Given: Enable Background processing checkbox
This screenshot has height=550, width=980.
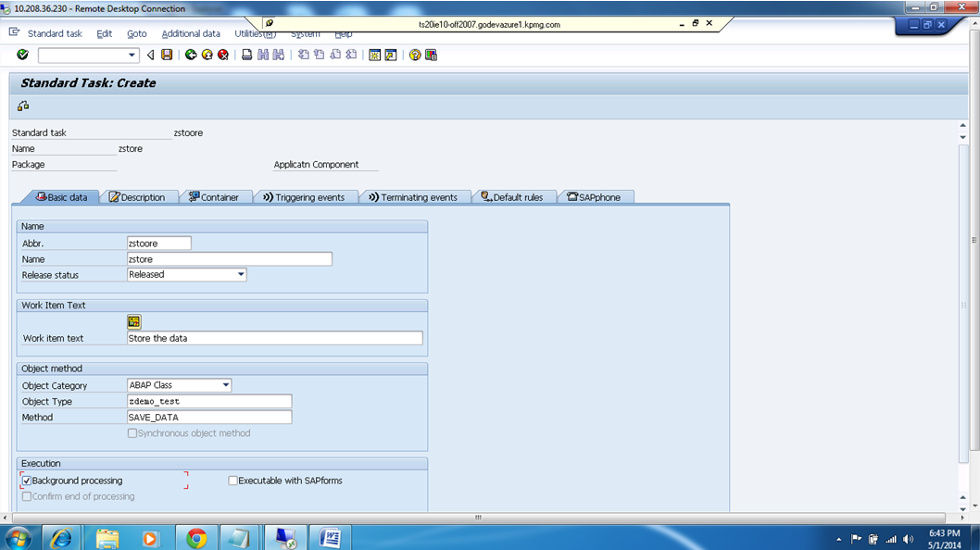Looking at the screenshot, I should (27, 481).
